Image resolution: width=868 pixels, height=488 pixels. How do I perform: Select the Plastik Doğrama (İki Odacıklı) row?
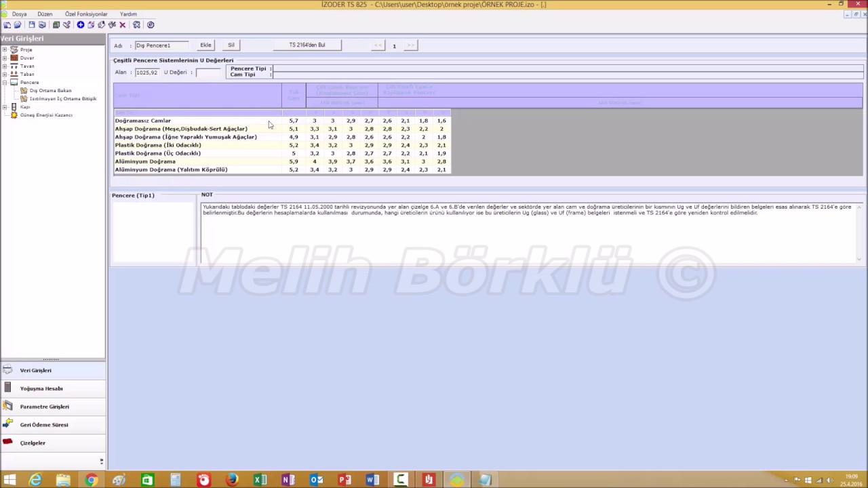(x=282, y=145)
